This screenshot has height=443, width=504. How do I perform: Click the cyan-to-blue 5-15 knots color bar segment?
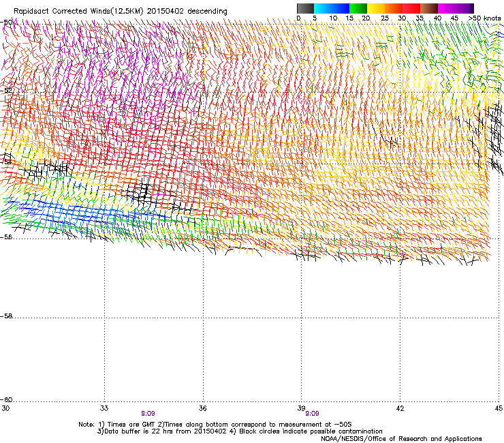332,8
